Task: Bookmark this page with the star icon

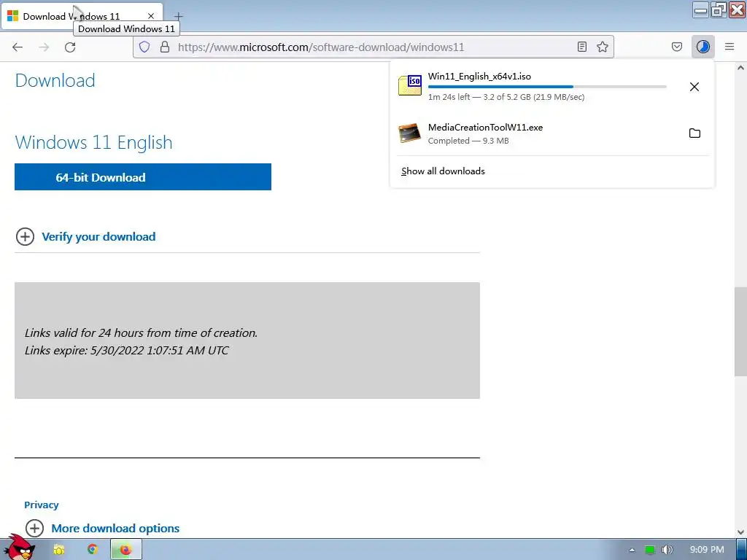Action: coord(602,47)
